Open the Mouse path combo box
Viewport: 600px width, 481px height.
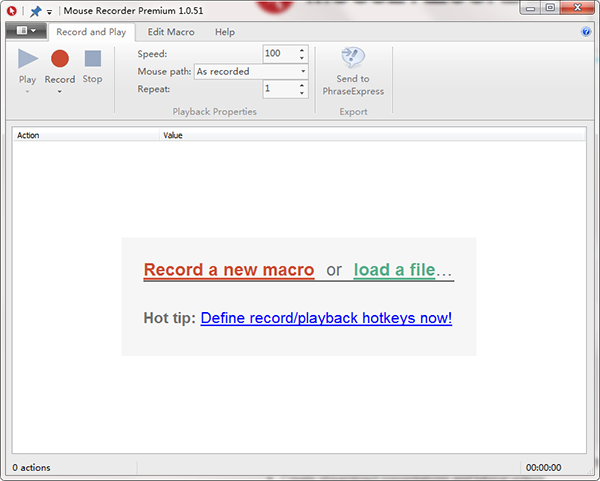click(x=251, y=72)
